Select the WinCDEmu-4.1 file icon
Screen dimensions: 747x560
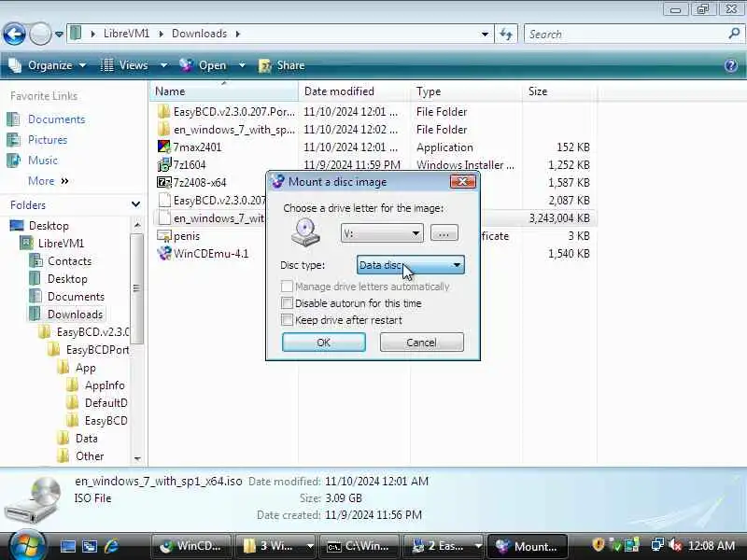pyautogui.click(x=164, y=253)
